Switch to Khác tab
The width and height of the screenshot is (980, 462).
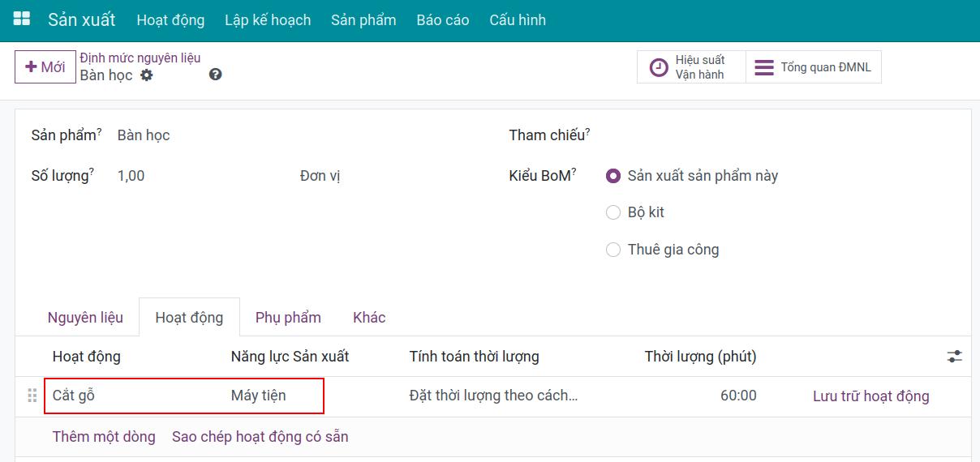tap(369, 318)
